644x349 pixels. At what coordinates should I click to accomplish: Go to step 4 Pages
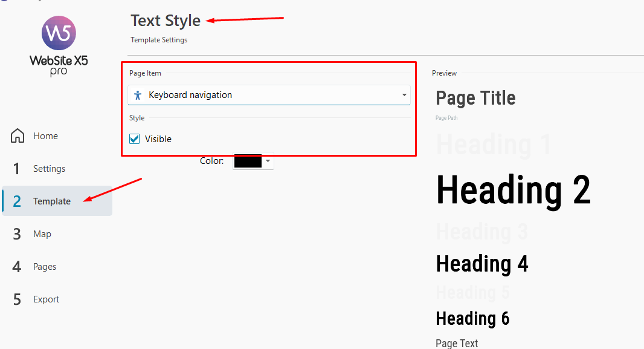coord(57,266)
